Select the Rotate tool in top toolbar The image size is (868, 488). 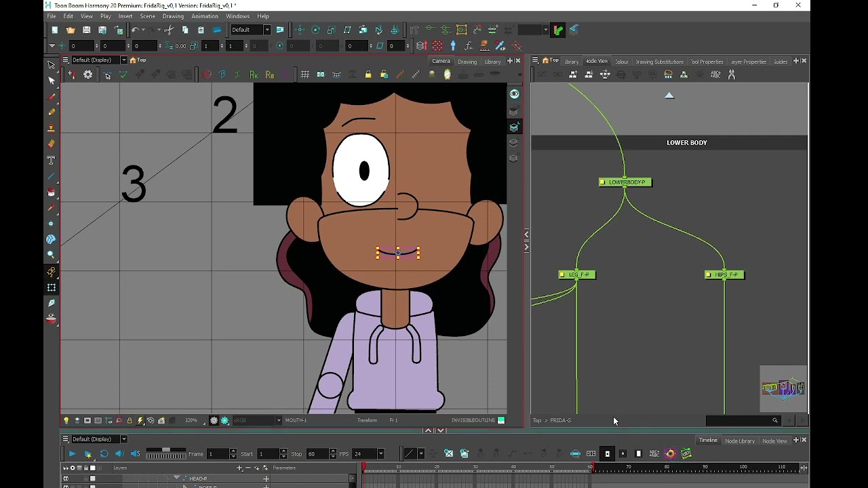pos(315,30)
